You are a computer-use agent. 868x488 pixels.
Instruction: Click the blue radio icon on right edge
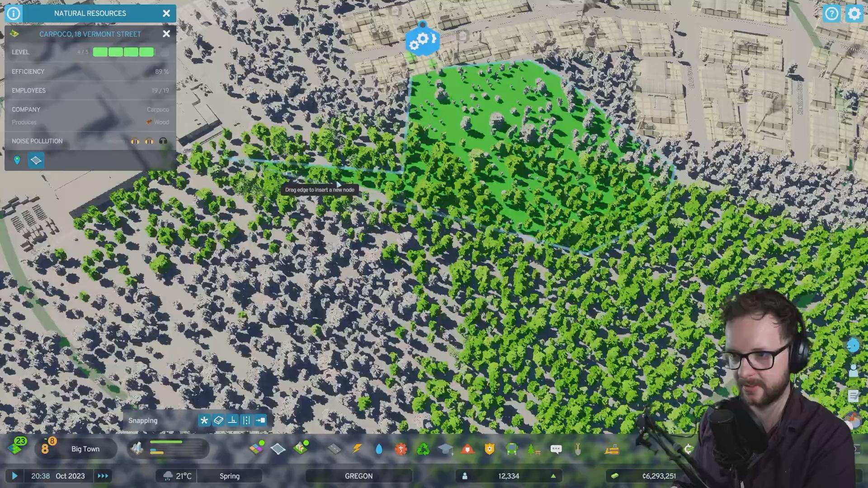click(853, 345)
